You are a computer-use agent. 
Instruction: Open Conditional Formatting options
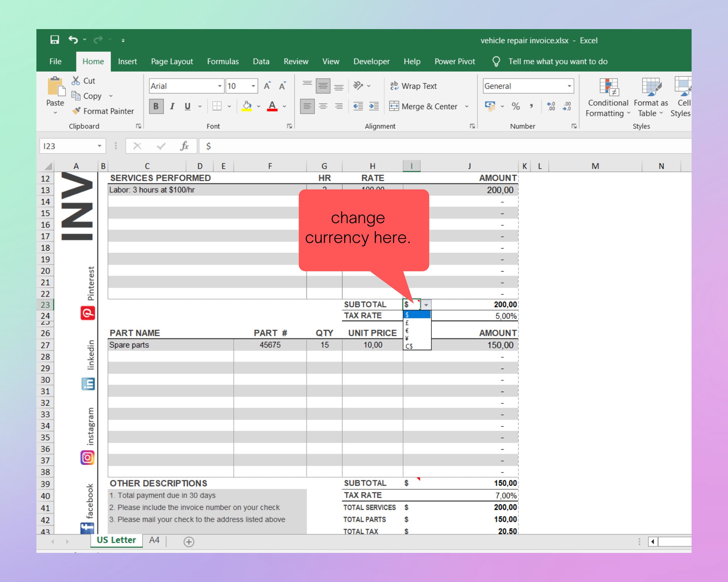click(x=607, y=98)
